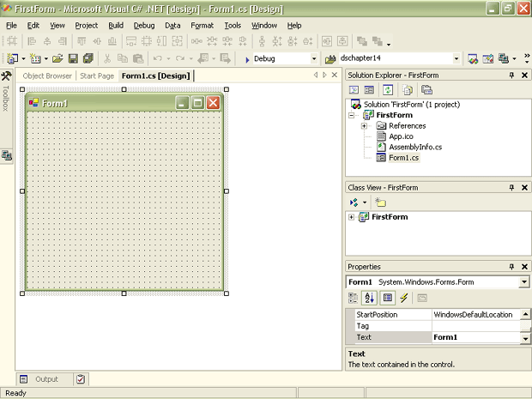Open the Project menu
The width and height of the screenshot is (532, 399).
click(x=86, y=26)
